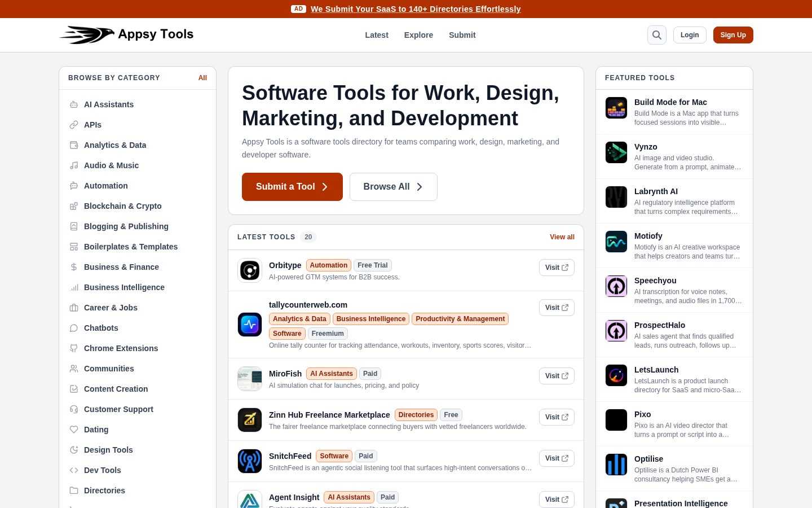Click the Career & Jobs briefcase icon
This screenshot has width=812, height=508.
pyautogui.click(x=74, y=308)
